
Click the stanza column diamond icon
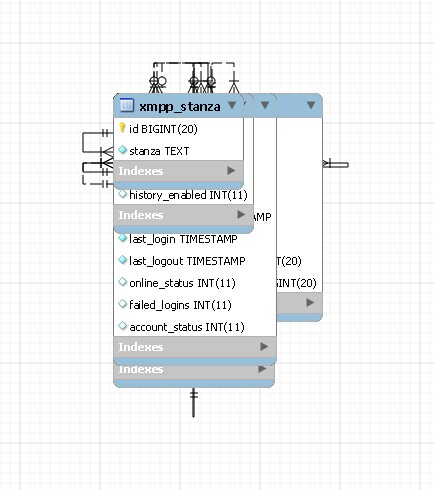pos(123,150)
